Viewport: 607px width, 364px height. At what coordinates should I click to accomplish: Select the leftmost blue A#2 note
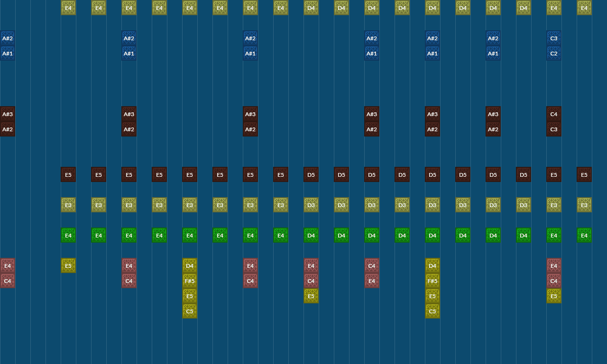pos(8,38)
